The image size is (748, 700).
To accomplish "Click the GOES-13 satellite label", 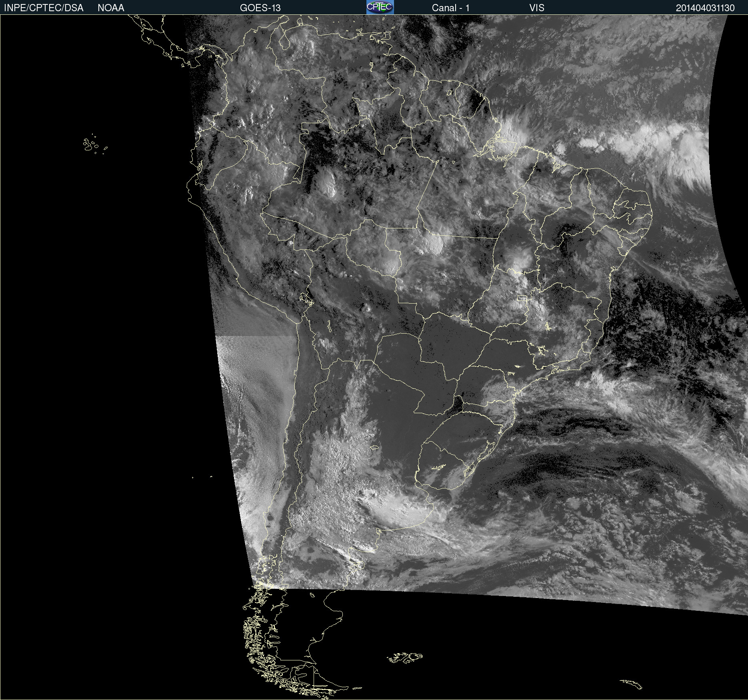I will (x=260, y=8).
